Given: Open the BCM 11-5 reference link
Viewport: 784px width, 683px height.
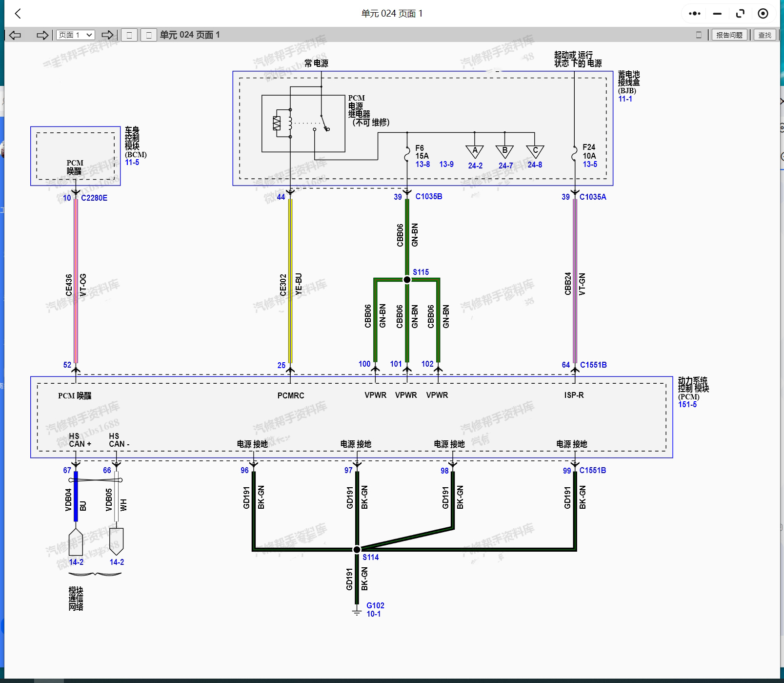Looking at the screenshot, I should [x=132, y=163].
